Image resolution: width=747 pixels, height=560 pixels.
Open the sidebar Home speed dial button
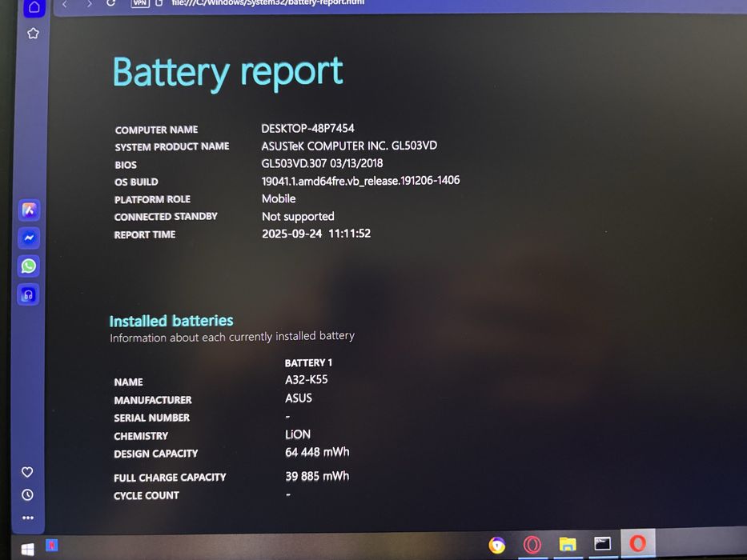[34, 6]
